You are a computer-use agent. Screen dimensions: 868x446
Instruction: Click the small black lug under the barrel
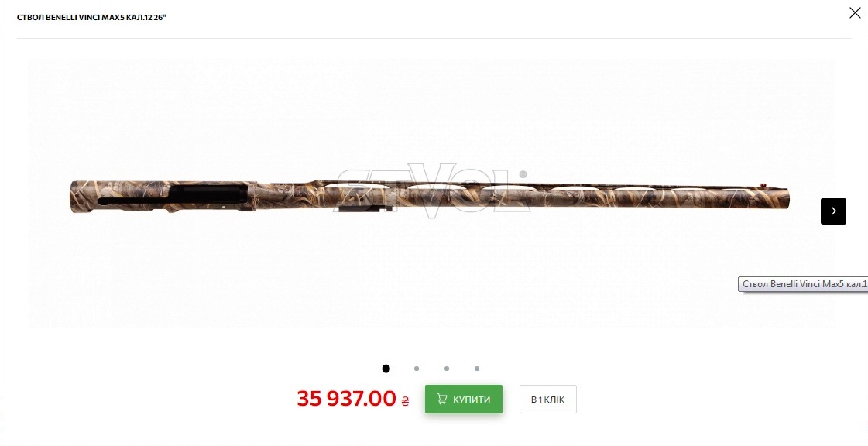[365, 209]
